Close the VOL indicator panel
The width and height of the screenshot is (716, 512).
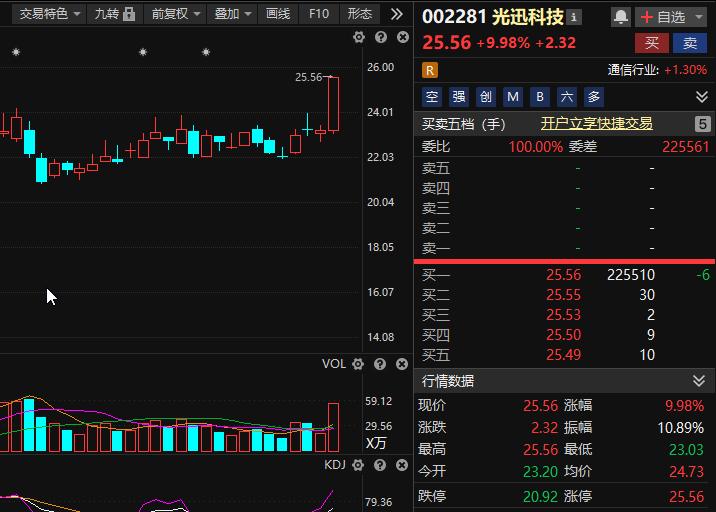402,364
